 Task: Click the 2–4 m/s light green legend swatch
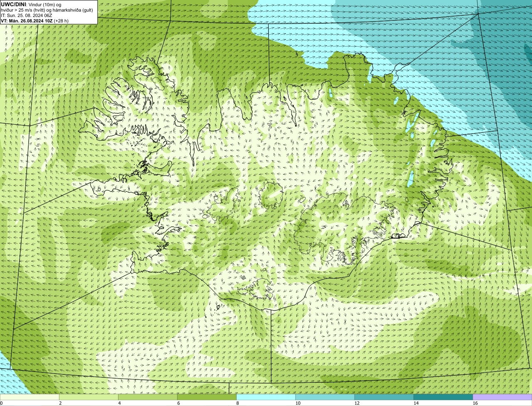click(x=89, y=397)
